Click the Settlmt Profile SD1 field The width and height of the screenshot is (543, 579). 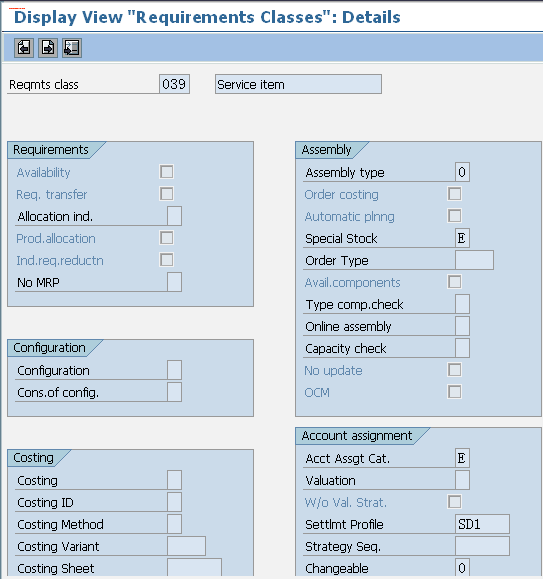point(482,524)
